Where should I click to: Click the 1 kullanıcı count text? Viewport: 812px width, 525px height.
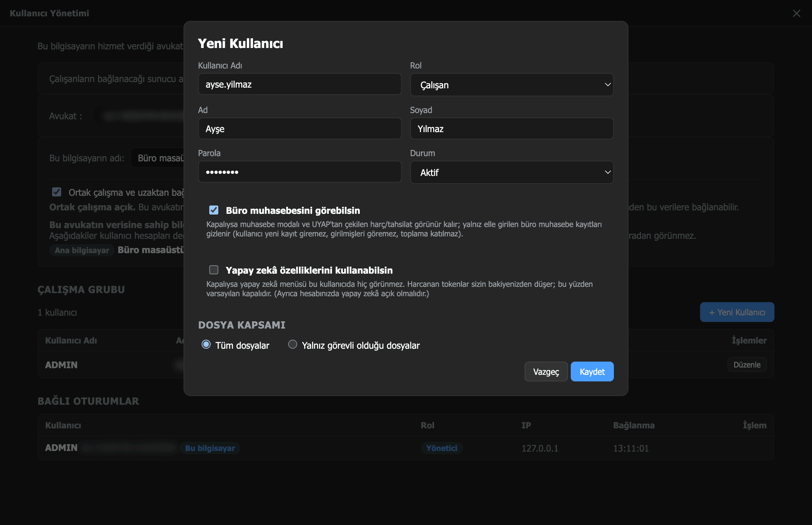[x=57, y=313]
